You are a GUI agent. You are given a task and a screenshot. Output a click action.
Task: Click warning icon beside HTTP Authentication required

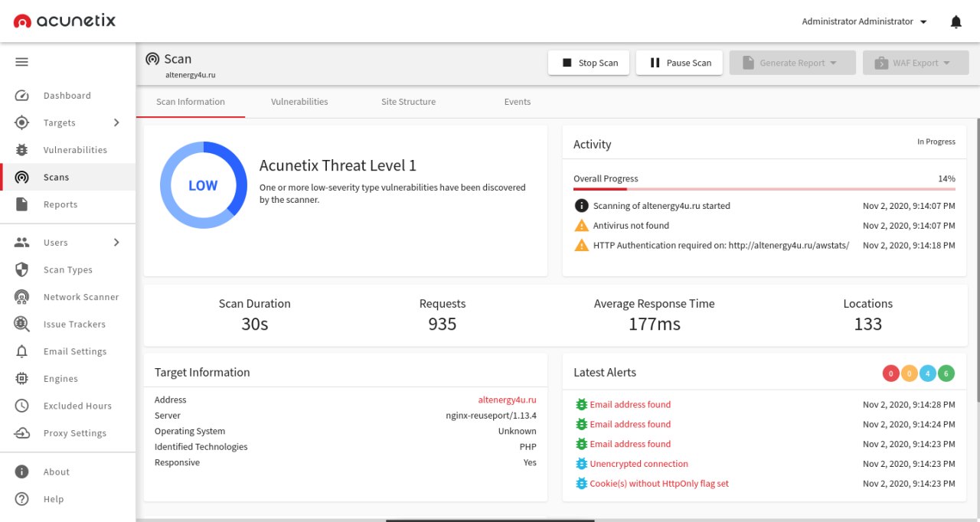(581, 246)
